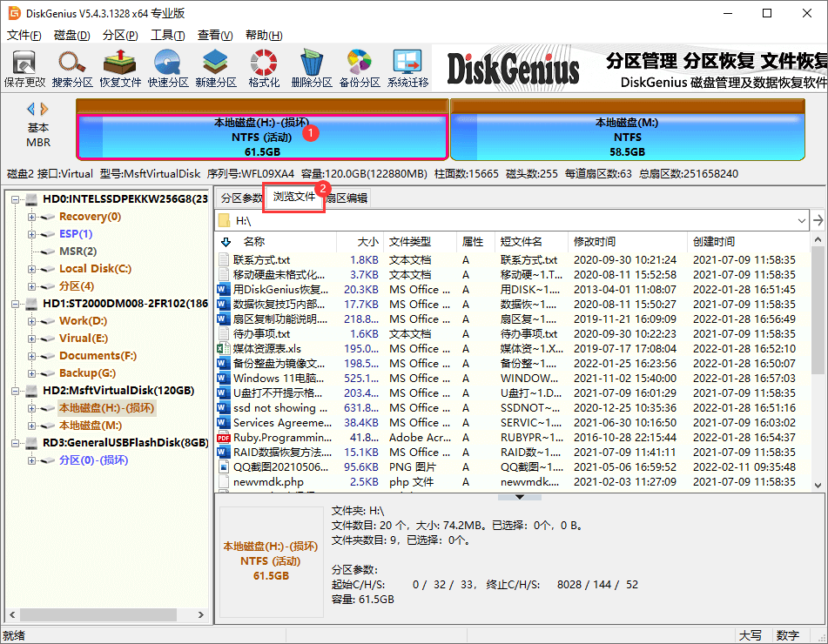This screenshot has height=644, width=828.
Task: Choose the 删除分区 delete partition icon
Action: [x=312, y=68]
